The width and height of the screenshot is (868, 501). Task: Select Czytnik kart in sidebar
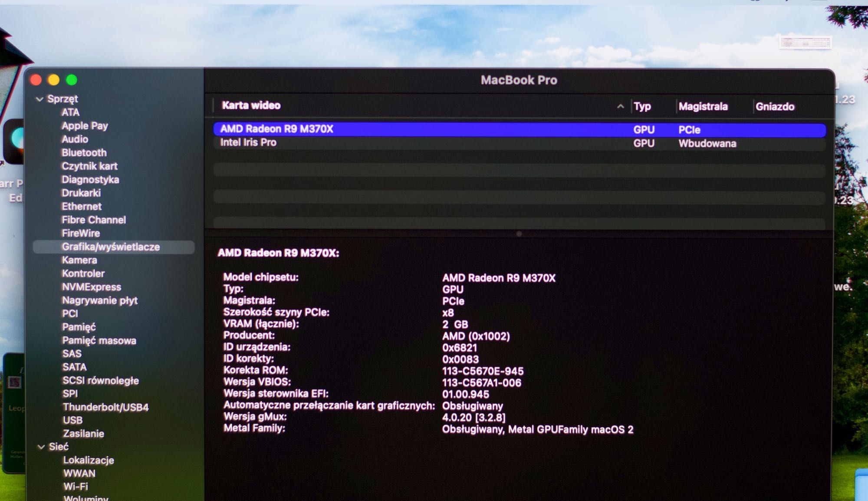coord(89,166)
